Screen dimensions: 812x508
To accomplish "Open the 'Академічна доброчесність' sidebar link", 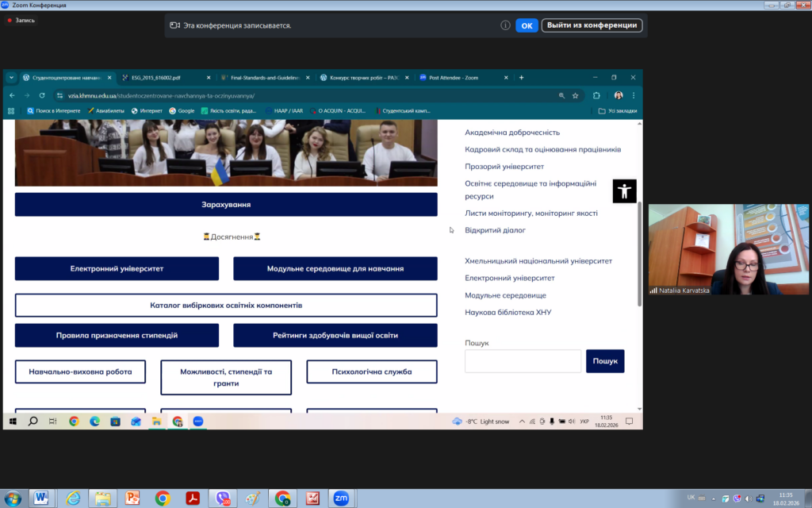I will [512, 133].
